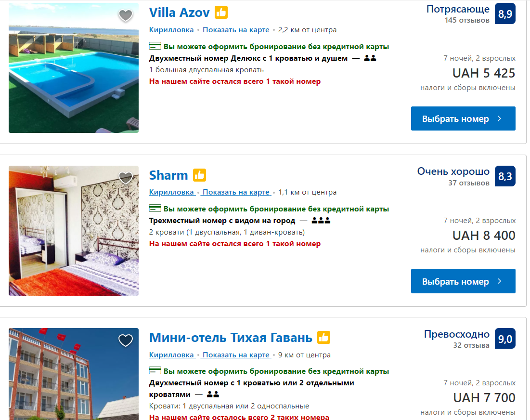This screenshot has height=420, width=530.
Task: Open Мини-отель Тихая Гавань title link
Action: pos(231,338)
